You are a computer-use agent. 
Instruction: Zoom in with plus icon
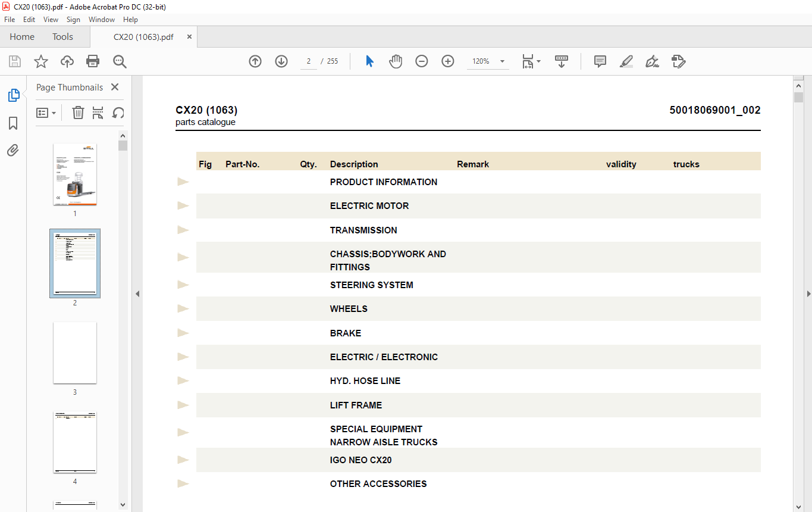coord(448,61)
